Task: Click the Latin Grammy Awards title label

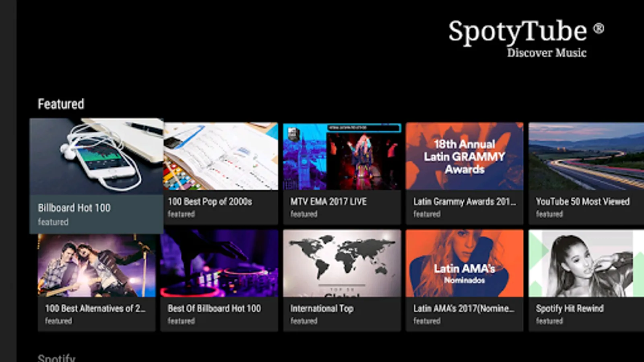Action: pos(464,202)
